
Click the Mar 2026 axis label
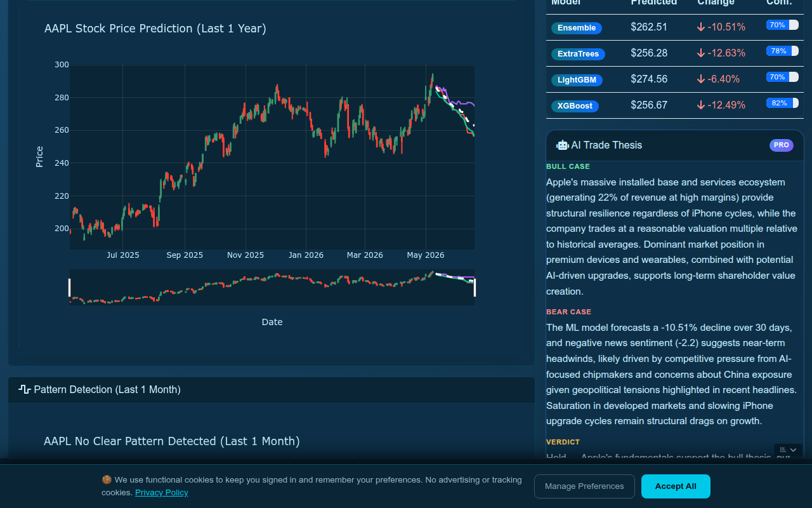365,255
